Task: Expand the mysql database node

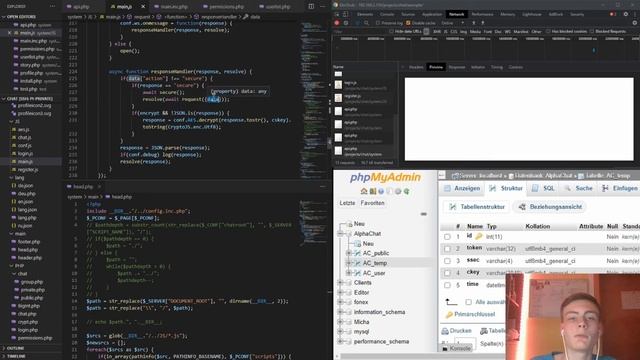Action: (340, 331)
